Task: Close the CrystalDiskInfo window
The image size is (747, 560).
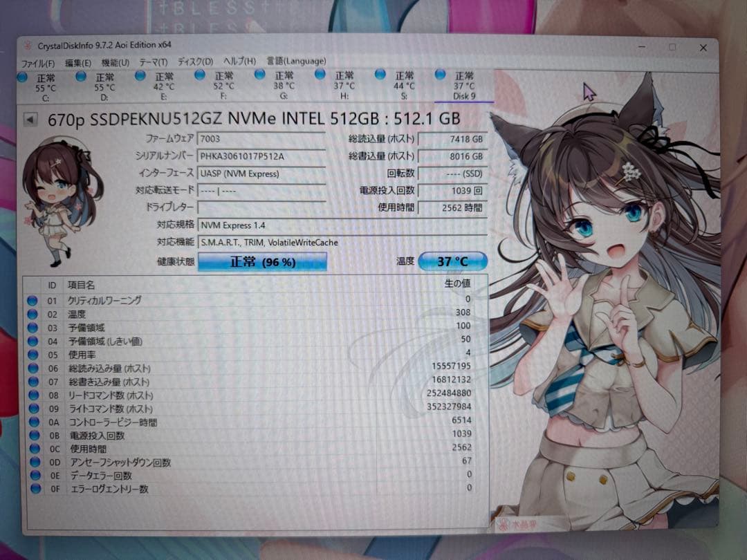Action: (x=703, y=48)
